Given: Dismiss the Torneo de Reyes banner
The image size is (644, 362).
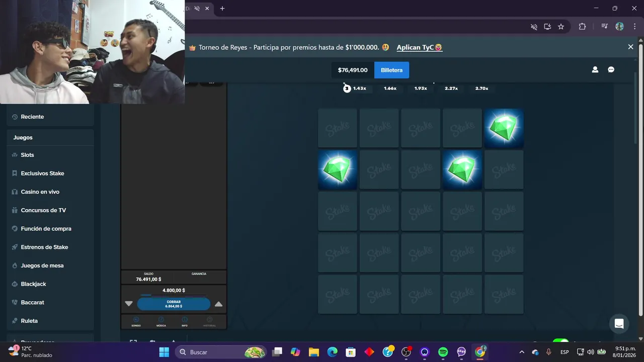Looking at the screenshot, I should [630, 47].
